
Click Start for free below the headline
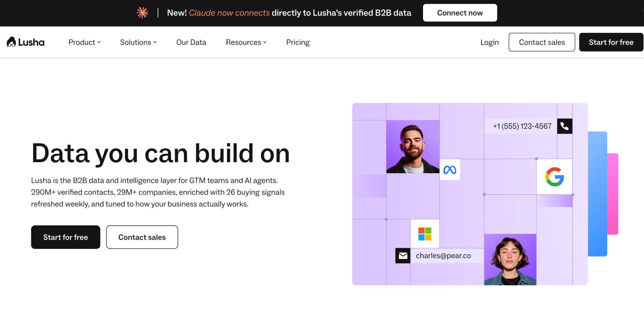coord(66,237)
